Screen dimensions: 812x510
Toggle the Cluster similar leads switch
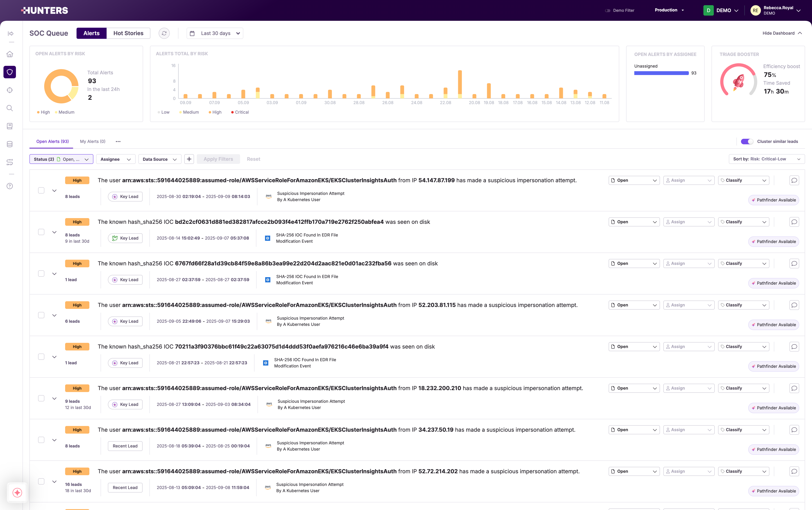tap(747, 141)
